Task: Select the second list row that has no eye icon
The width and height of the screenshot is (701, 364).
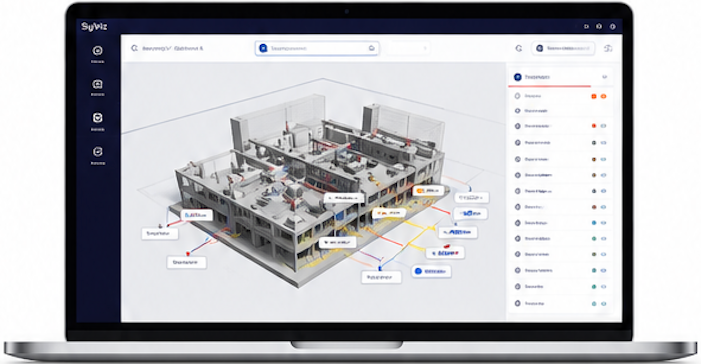Action: click(x=561, y=110)
